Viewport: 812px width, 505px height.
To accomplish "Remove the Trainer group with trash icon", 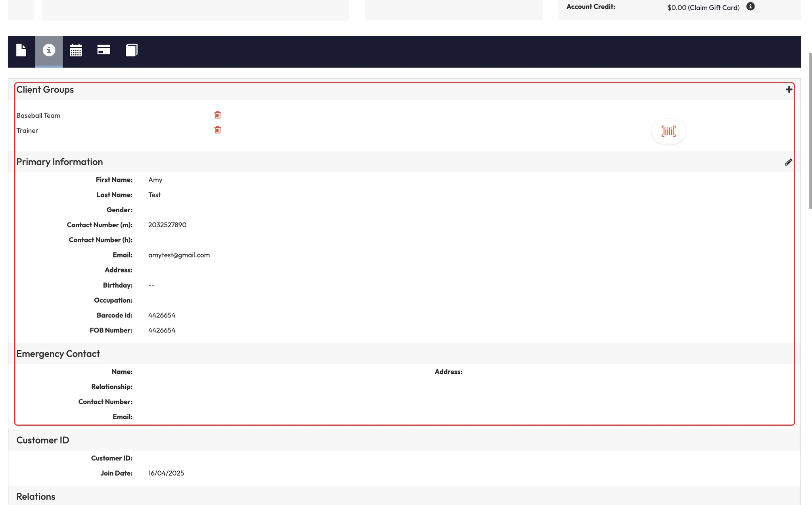I will pos(217,130).
